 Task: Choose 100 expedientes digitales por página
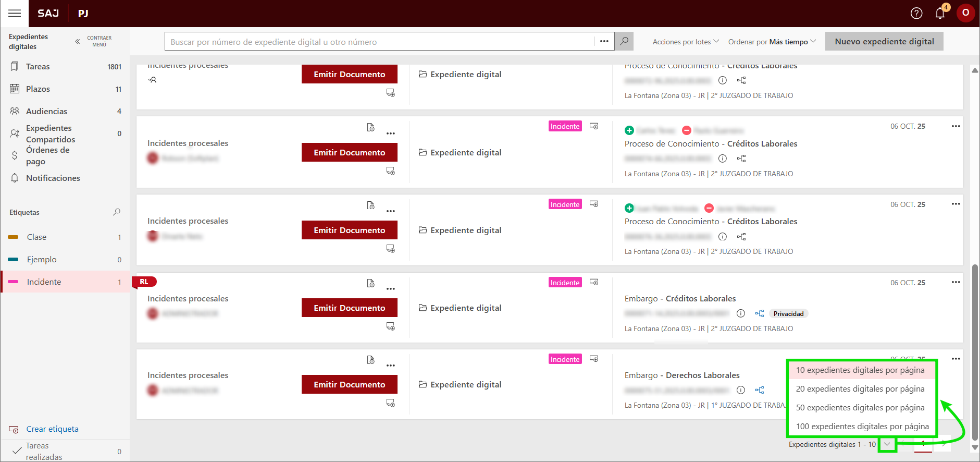[x=862, y=427]
